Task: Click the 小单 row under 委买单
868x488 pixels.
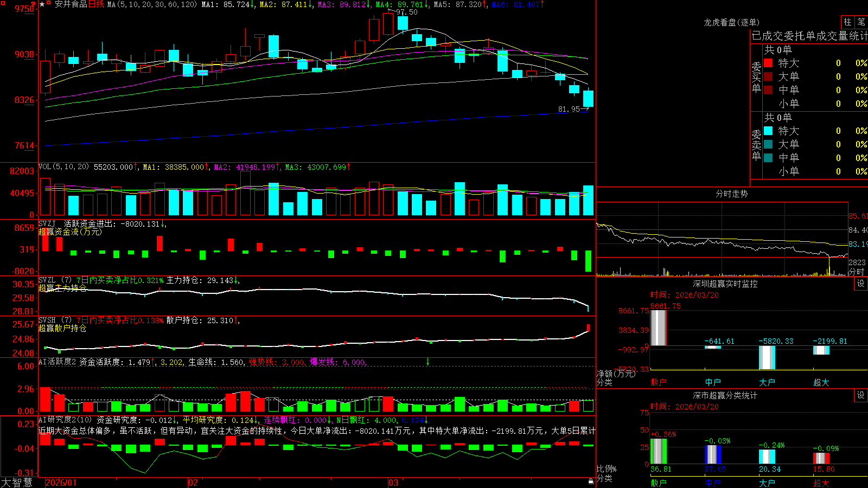Action: (815, 104)
